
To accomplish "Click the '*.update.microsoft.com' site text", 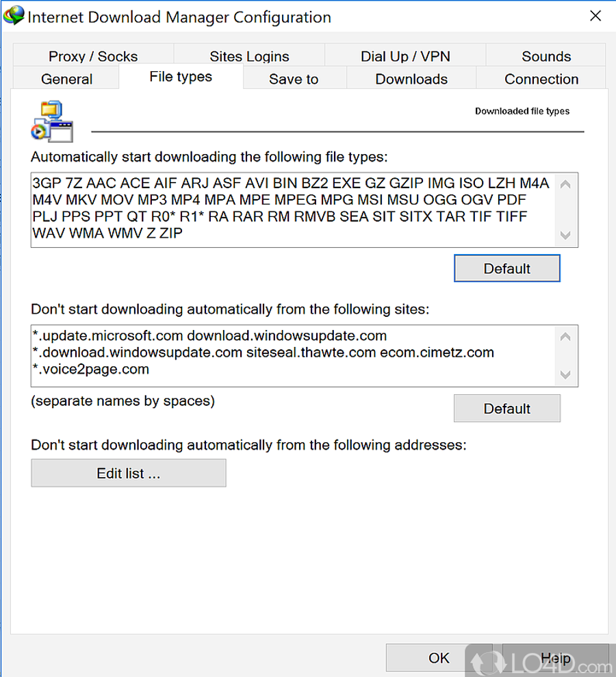I will [x=107, y=335].
